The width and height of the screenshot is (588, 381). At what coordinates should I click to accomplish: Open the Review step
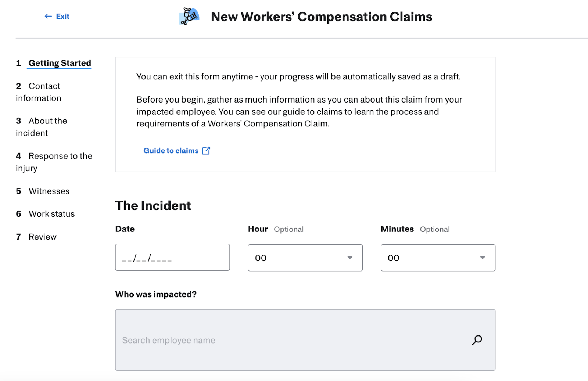[x=43, y=237]
